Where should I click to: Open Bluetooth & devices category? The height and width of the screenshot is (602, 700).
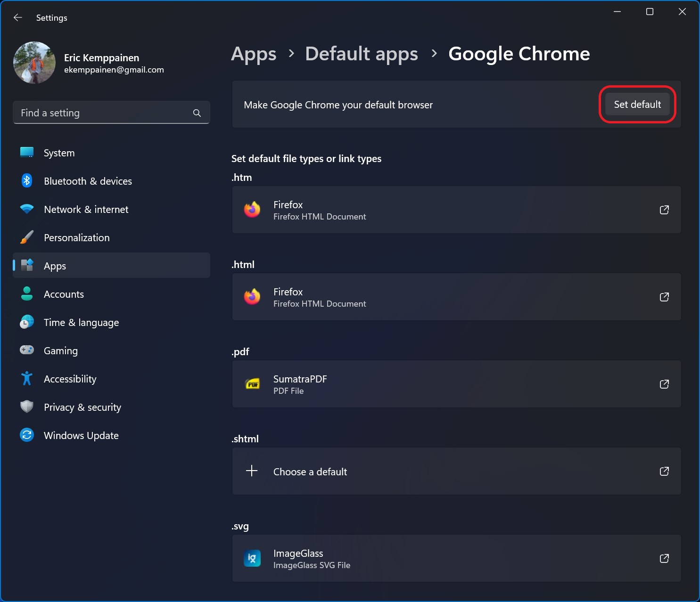111,181
